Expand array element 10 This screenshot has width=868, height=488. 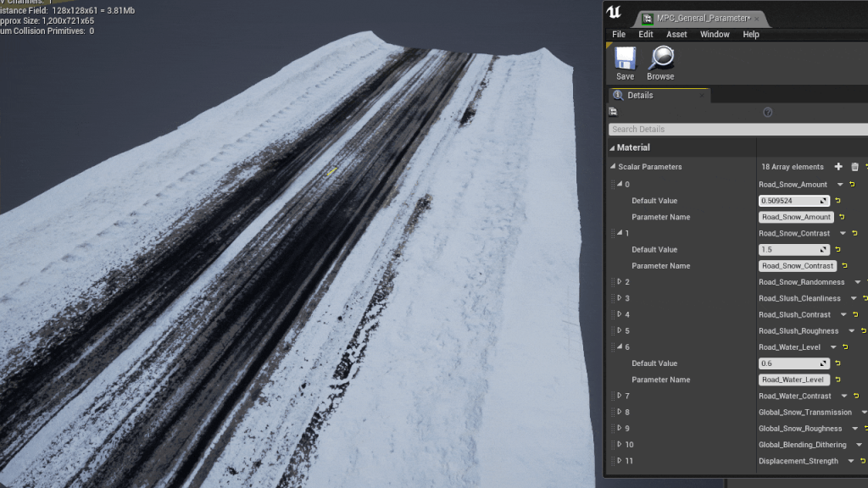pos(620,444)
